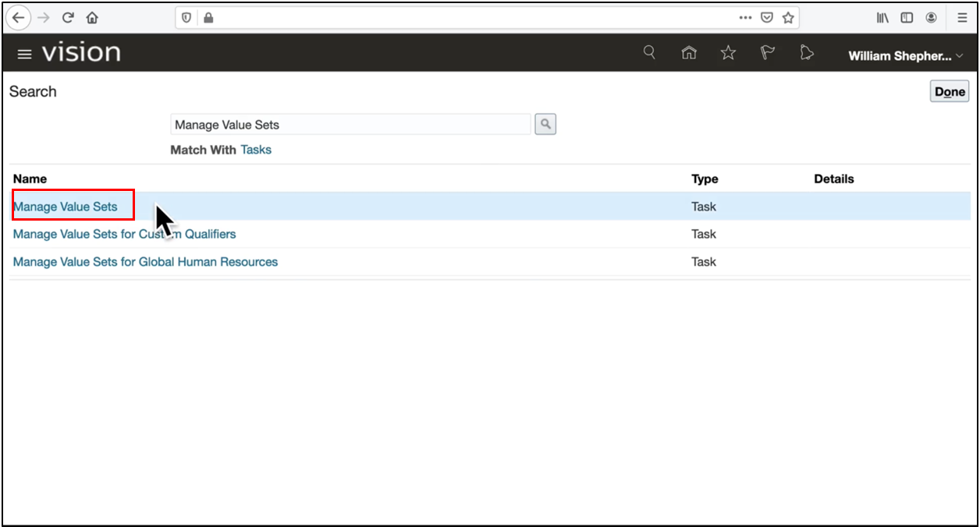Click the search button beside search field
This screenshot has height=527, width=980.
[x=545, y=124]
